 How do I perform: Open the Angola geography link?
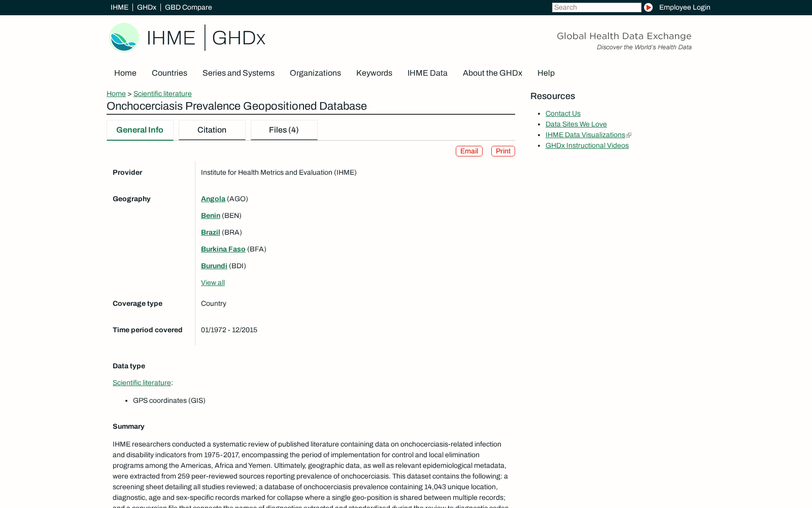[213, 199]
